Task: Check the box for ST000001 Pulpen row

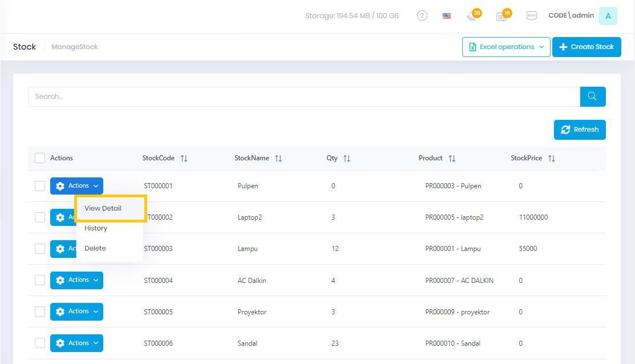Action: [x=40, y=186]
